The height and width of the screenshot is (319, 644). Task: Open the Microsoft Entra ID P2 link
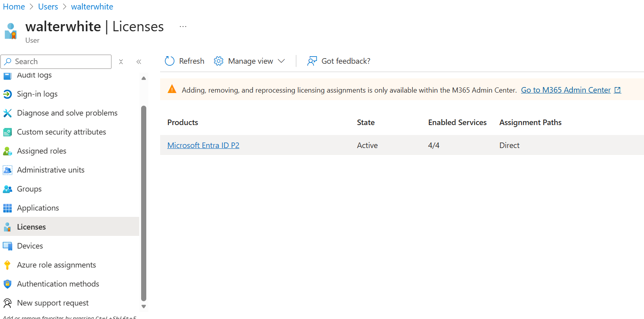203,145
